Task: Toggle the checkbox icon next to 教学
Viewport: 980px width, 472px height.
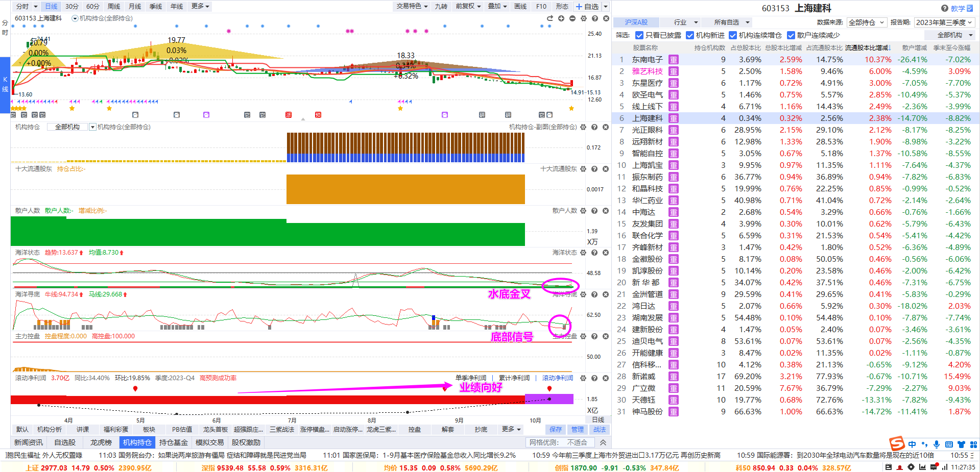Action: [x=970, y=8]
